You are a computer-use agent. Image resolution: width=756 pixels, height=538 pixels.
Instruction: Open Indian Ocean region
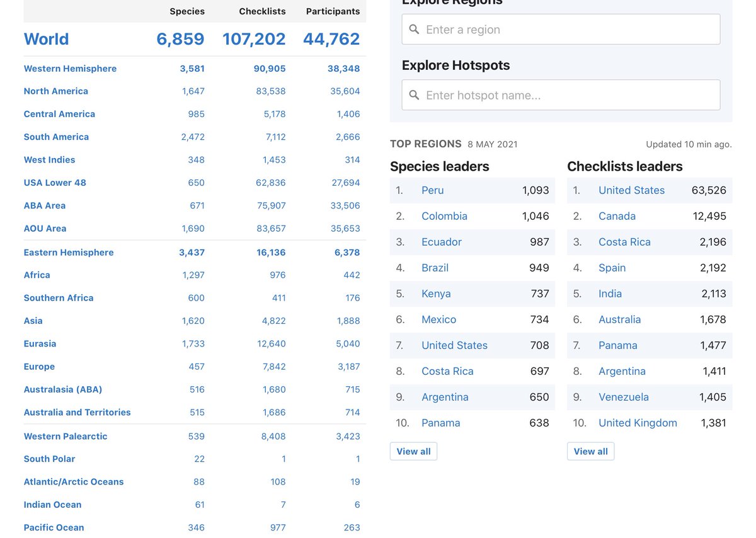coord(52,505)
